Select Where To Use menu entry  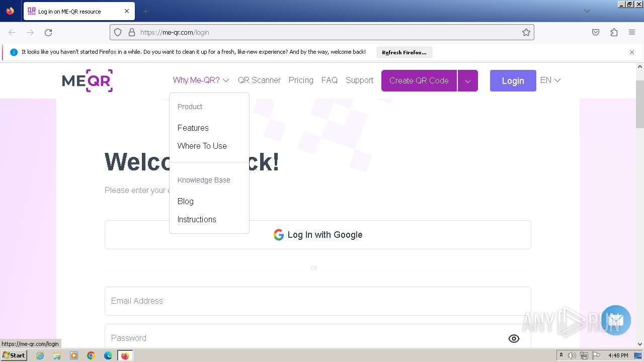point(202,146)
